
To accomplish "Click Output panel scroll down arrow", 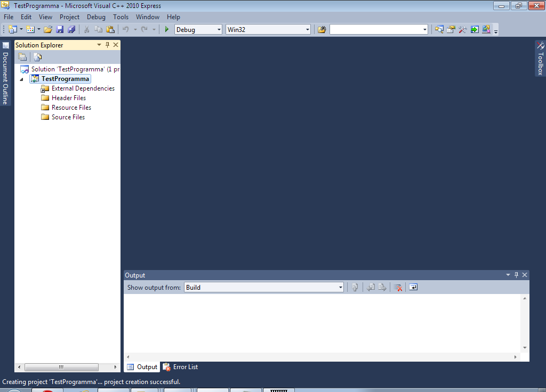I will pos(525,347).
